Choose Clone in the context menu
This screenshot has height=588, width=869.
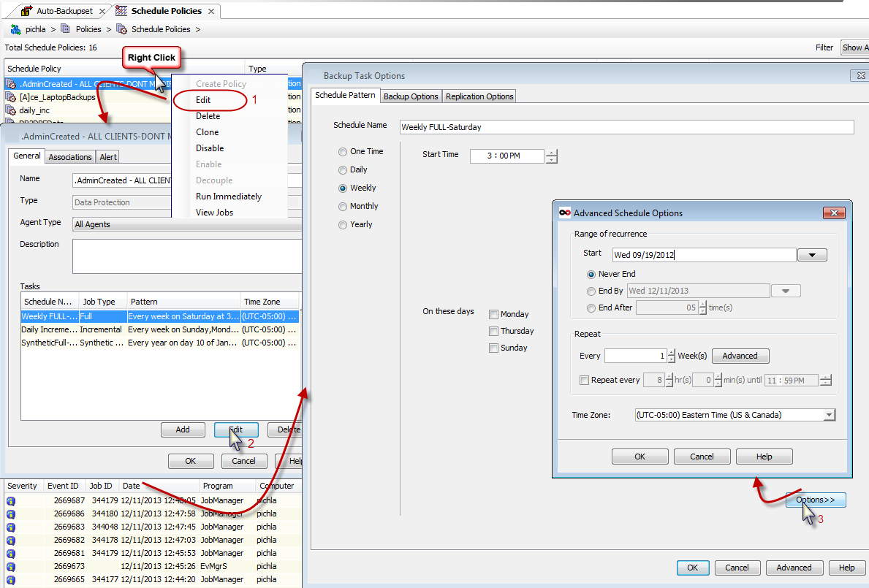(208, 132)
